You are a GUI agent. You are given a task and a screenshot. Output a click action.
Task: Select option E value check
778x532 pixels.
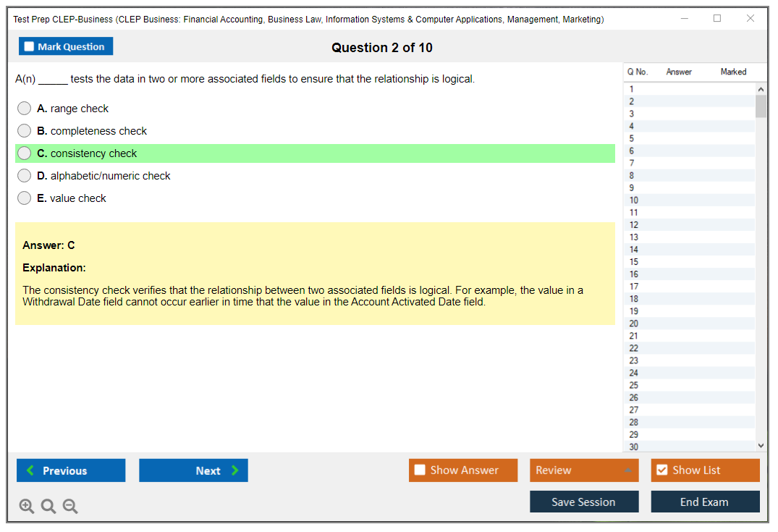coord(25,198)
